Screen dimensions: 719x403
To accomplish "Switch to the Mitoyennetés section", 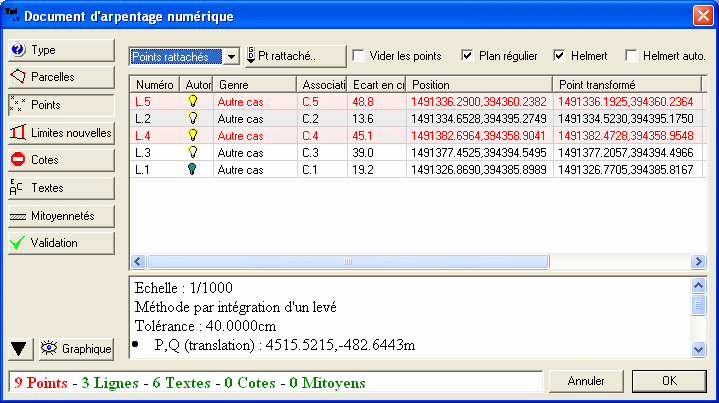I will coord(60,215).
